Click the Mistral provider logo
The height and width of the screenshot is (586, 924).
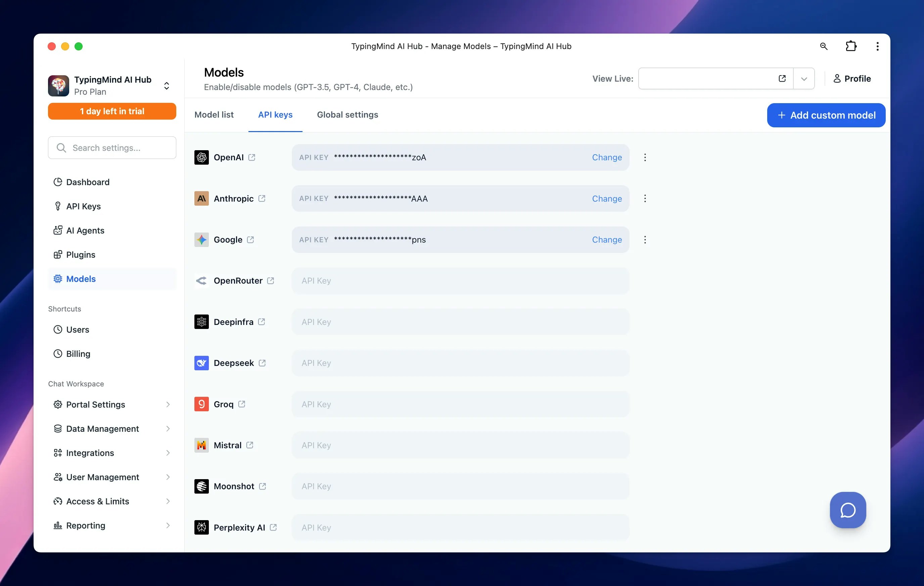click(201, 445)
